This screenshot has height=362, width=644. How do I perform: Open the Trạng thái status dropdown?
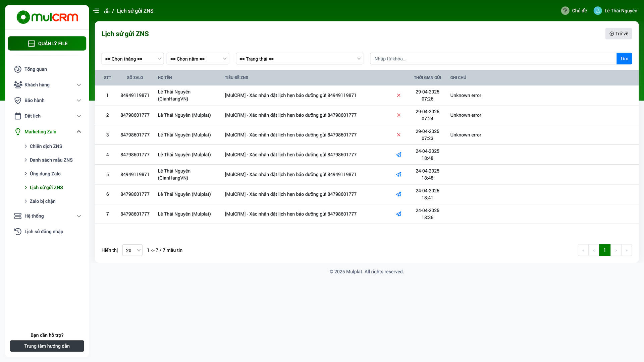pos(299,59)
